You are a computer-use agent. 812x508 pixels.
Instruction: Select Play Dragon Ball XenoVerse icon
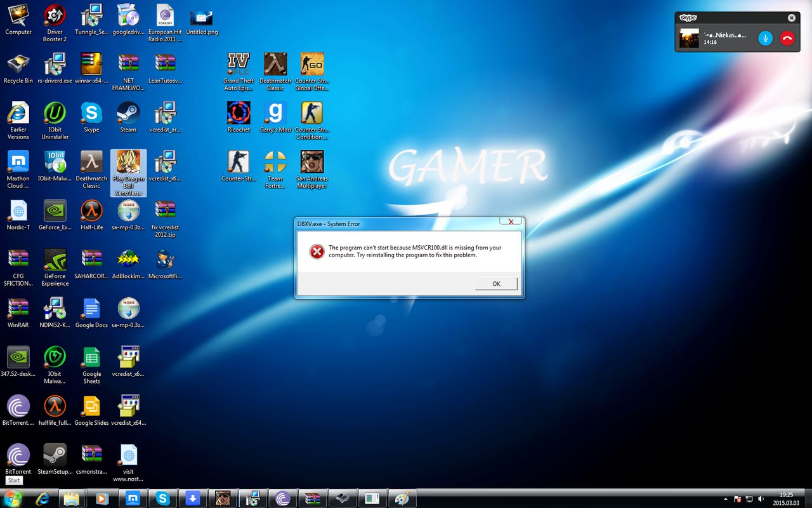click(x=128, y=173)
